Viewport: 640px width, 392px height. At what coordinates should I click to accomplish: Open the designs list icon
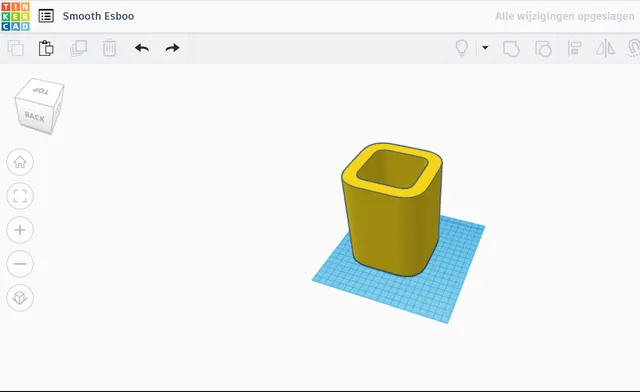coord(46,16)
